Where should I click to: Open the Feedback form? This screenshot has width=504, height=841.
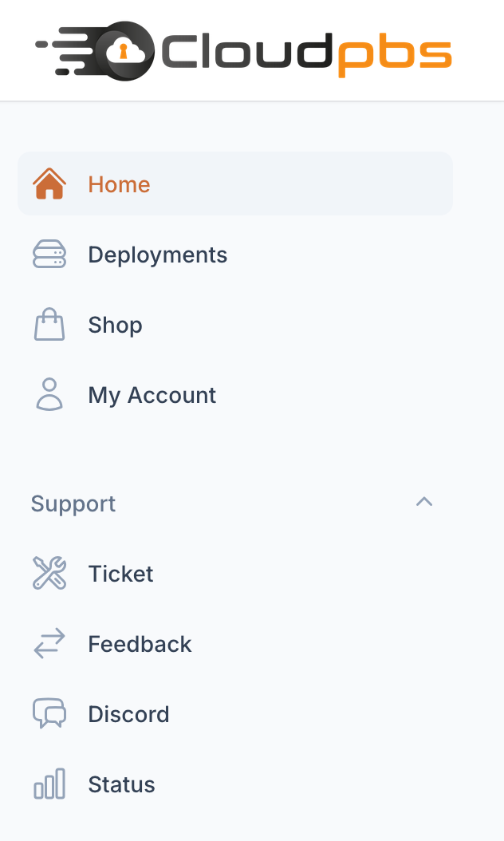(140, 643)
